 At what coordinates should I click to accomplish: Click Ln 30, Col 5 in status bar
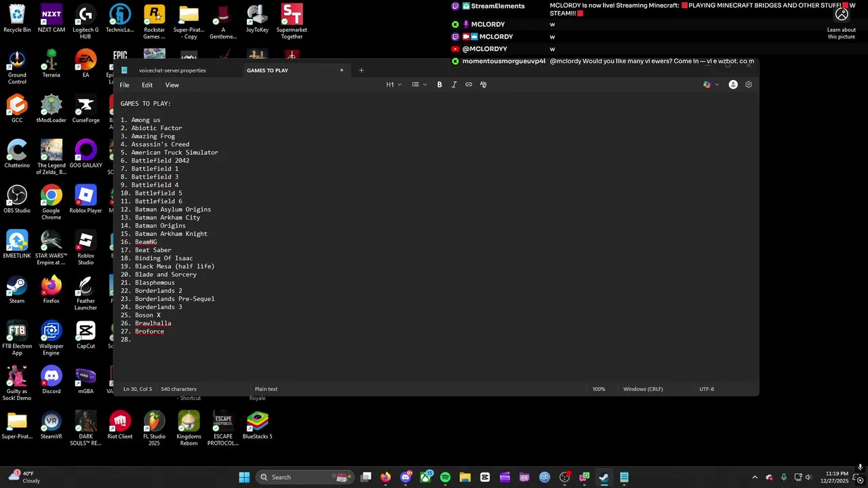[x=138, y=389]
